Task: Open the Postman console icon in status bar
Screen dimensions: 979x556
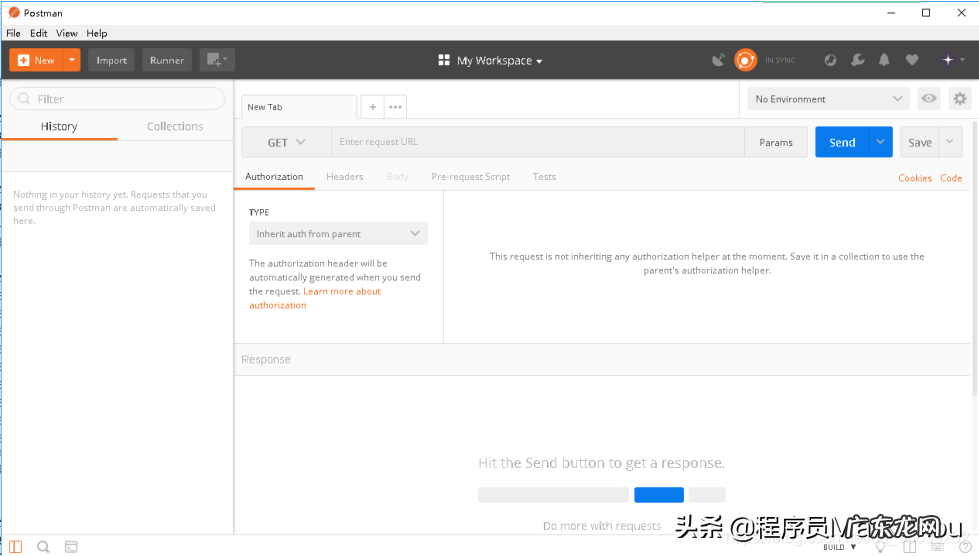Action: [71, 547]
